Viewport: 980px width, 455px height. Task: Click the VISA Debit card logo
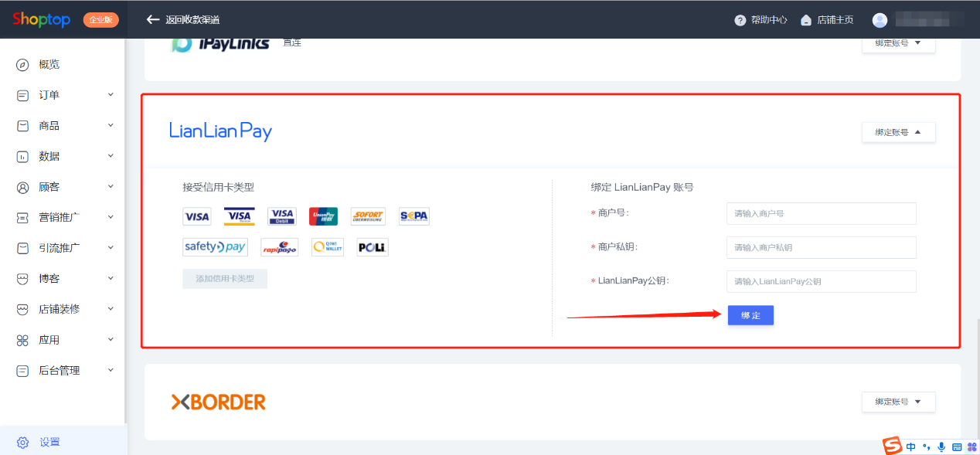point(282,216)
